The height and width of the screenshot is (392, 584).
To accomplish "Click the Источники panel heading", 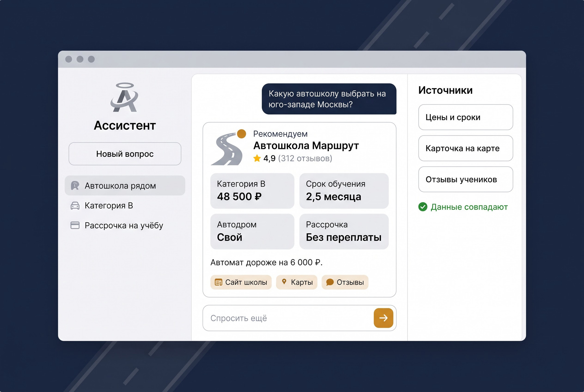I will [445, 90].
